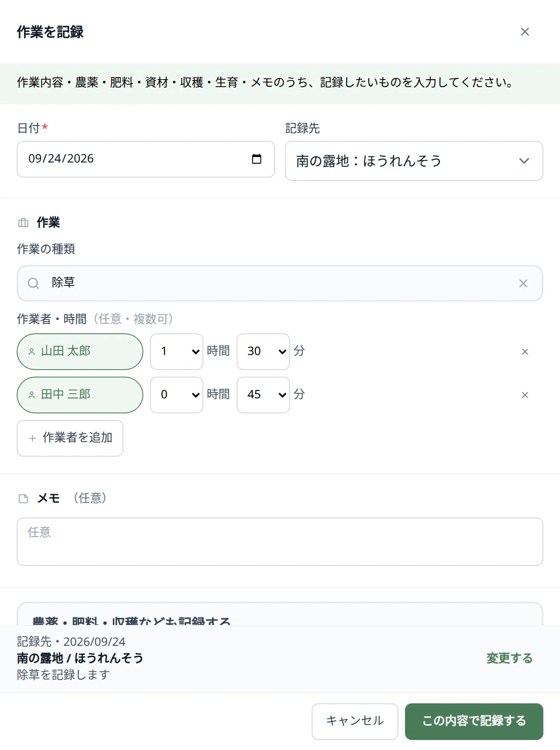This screenshot has height=750, width=560.
Task: Click the 作業の種類 search field with 除草
Action: (x=280, y=283)
